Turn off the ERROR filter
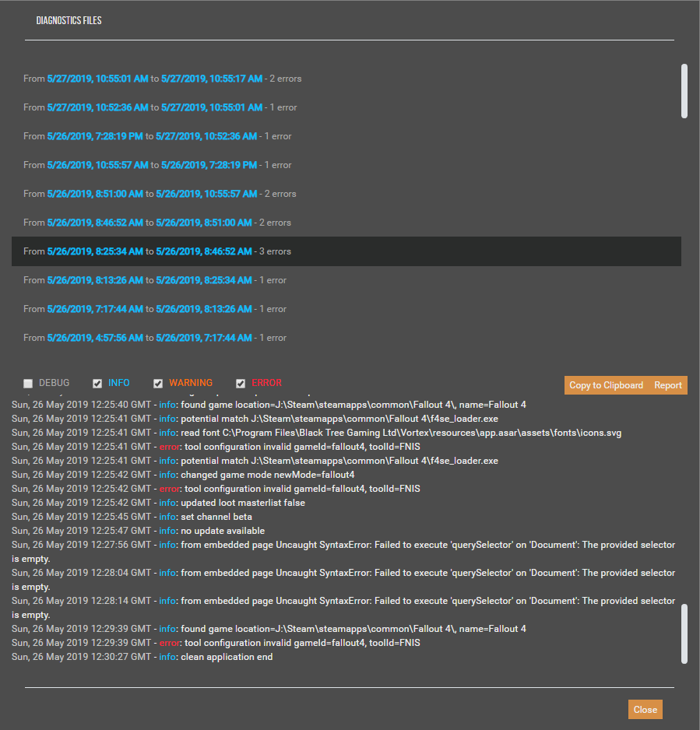Screen dimensions: 700x730 click(241, 382)
